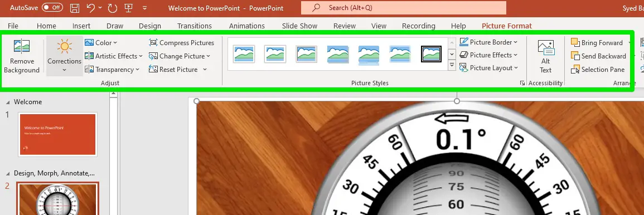644x215 pixels.
Task: Click Change Picture
Action: (x=180, y=56)
